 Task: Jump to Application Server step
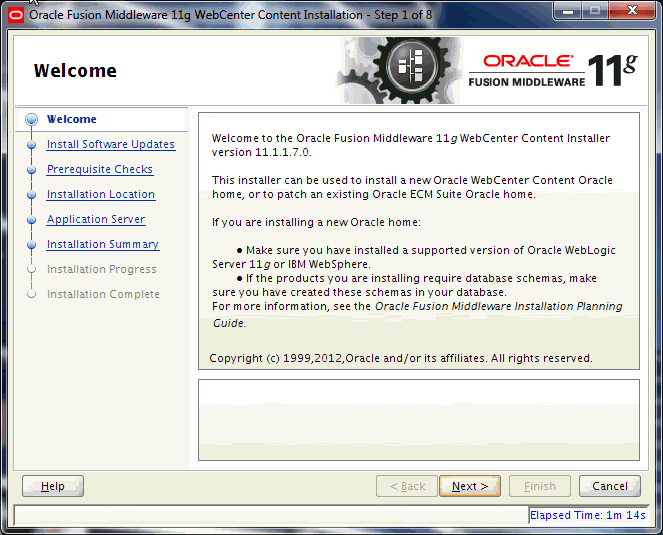point(96,219)
